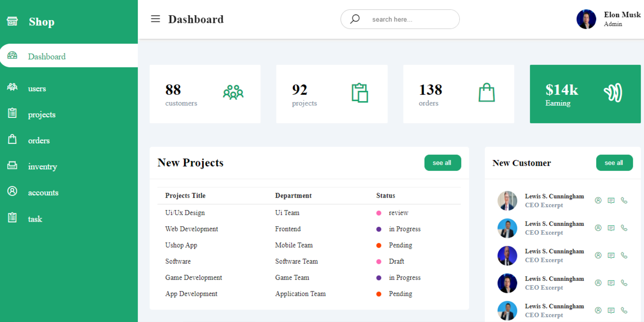This screenshot has height=322, width=644.
Task: Click the phone icon for the first customer
Action: (624, 200)
